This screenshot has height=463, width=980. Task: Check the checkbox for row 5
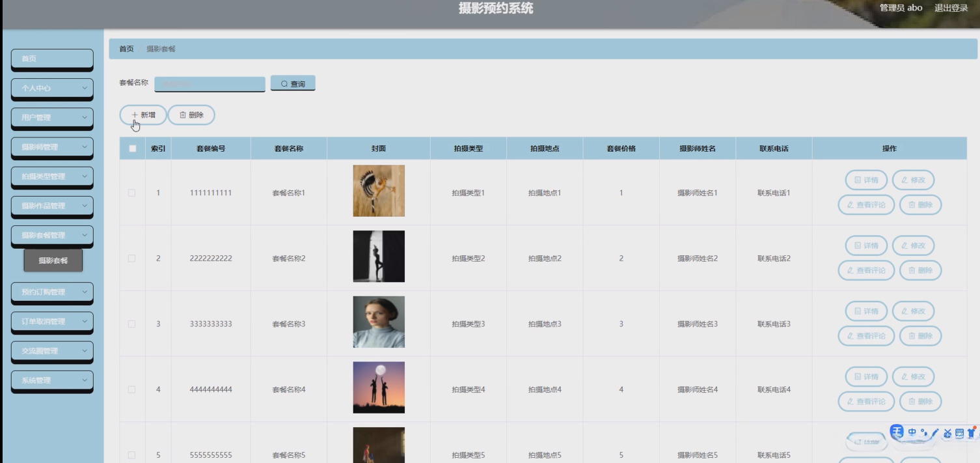(x=132, y=455)
